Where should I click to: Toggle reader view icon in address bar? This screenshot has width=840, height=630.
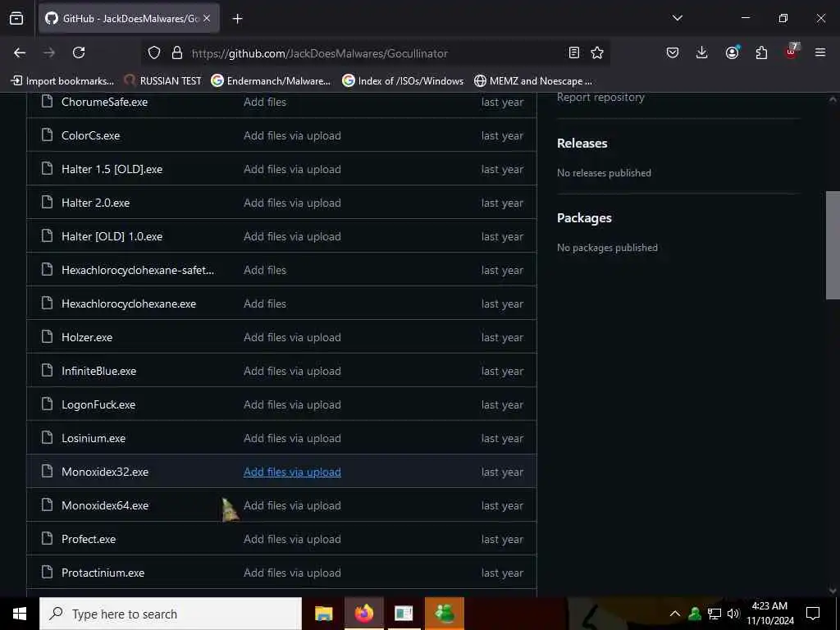[x=573, y=52]
